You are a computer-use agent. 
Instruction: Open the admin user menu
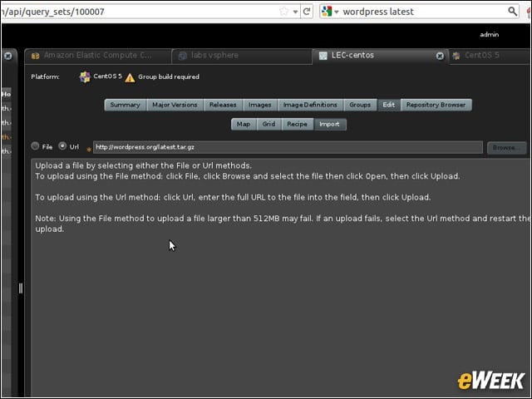click(490, 34)
